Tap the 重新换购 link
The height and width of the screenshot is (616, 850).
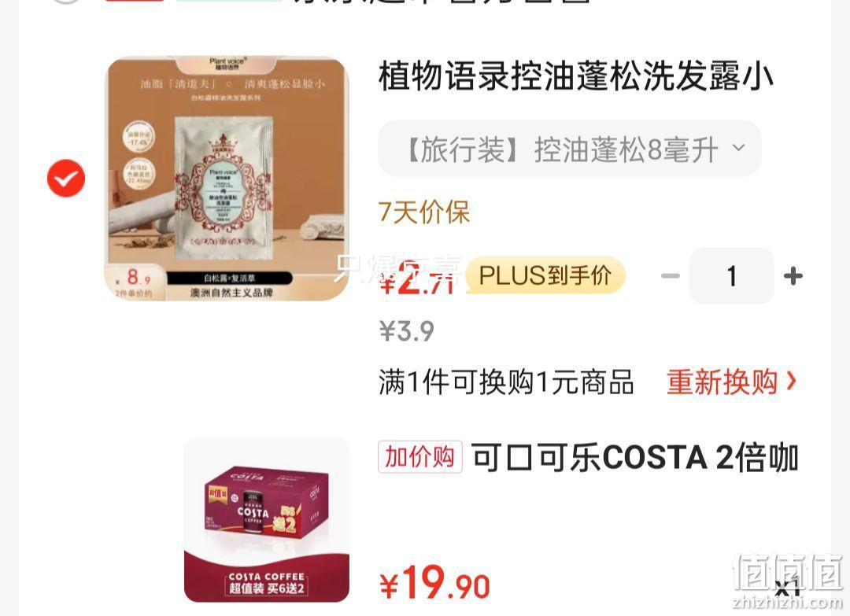tap(722, 382)
